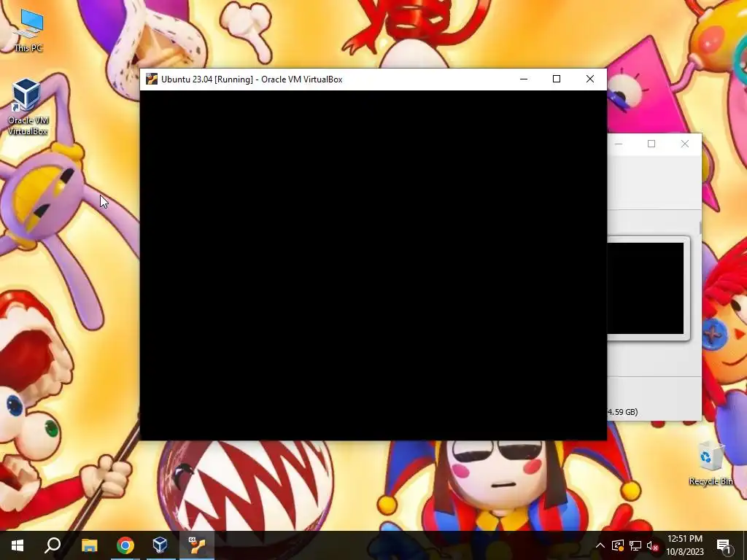Close the Ubuntu 23.04 VirtualBox window
Screen dimensions: 747x560
tap(589, 79)
